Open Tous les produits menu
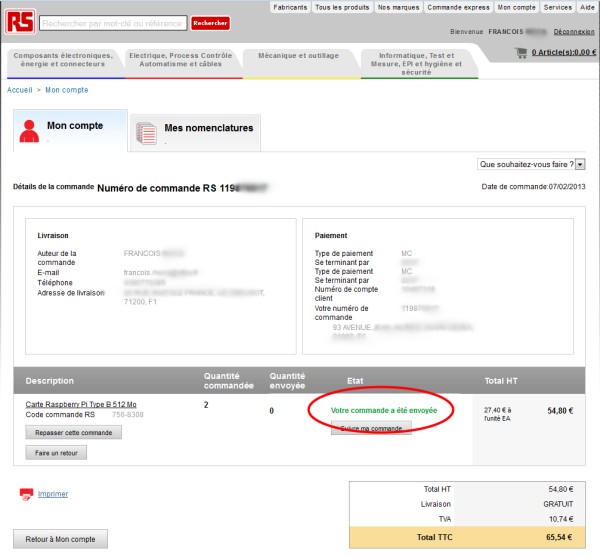 (x=342, y=7)
